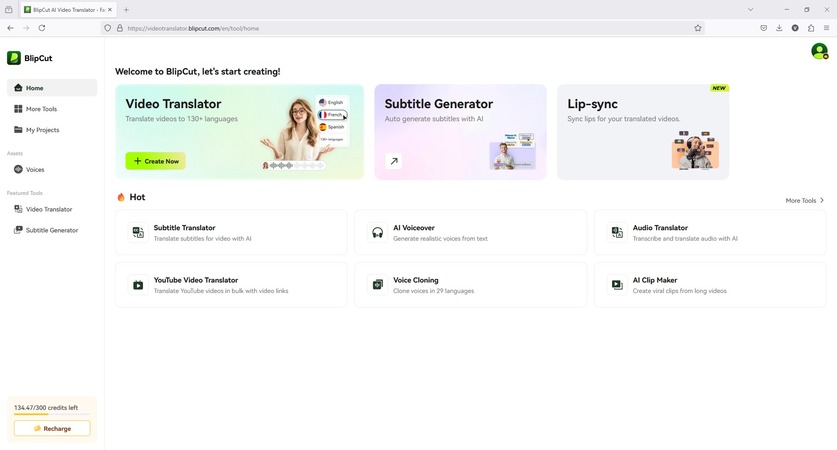Click the Audio Translator icon
The image size is (837, 450).
click(617, 232)
